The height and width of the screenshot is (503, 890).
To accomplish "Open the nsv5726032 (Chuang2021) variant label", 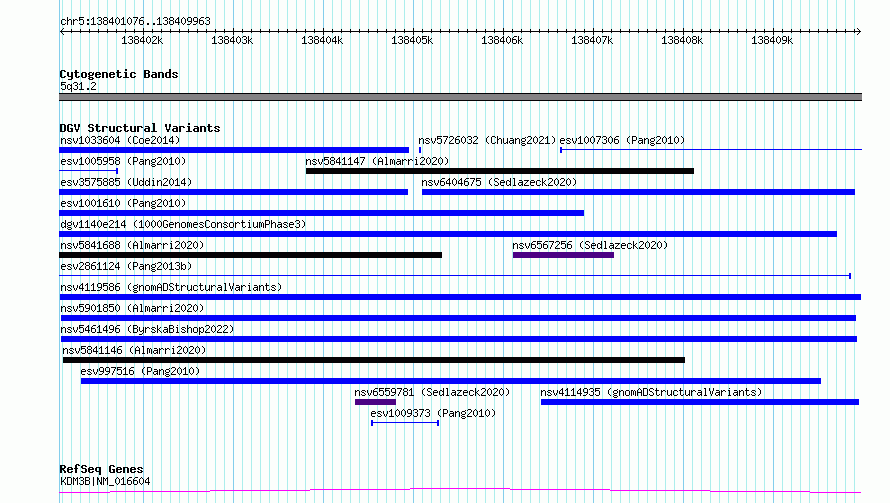I will (x=487, y=140).
